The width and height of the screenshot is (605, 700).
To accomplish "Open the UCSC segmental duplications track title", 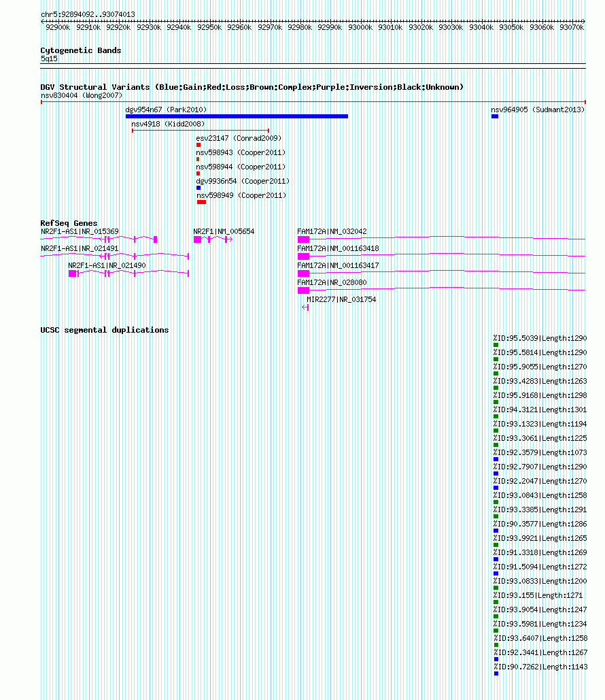I will 105,331.
